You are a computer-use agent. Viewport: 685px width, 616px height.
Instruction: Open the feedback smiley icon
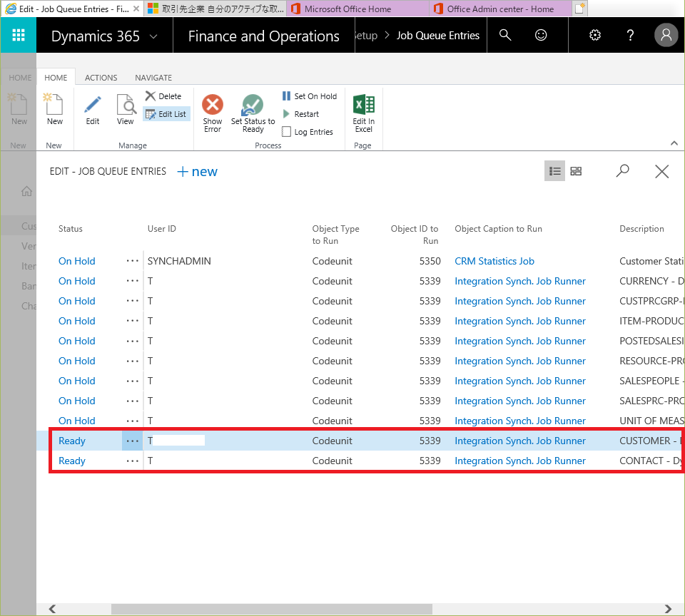pyautogui.click(x=541, y=35)
